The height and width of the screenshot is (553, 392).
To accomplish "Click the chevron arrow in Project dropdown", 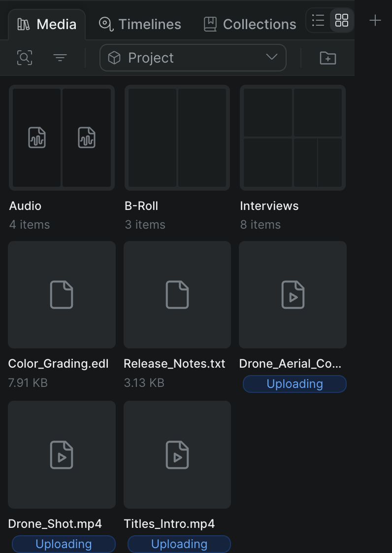I will tap(271, 57).
